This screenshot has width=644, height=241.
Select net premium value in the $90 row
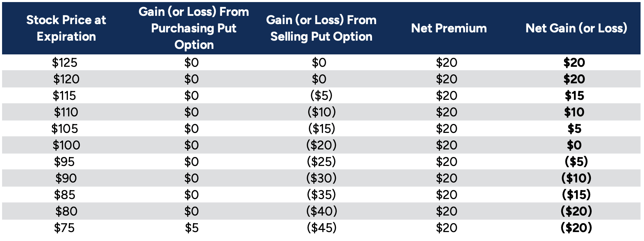coord(447,178)
